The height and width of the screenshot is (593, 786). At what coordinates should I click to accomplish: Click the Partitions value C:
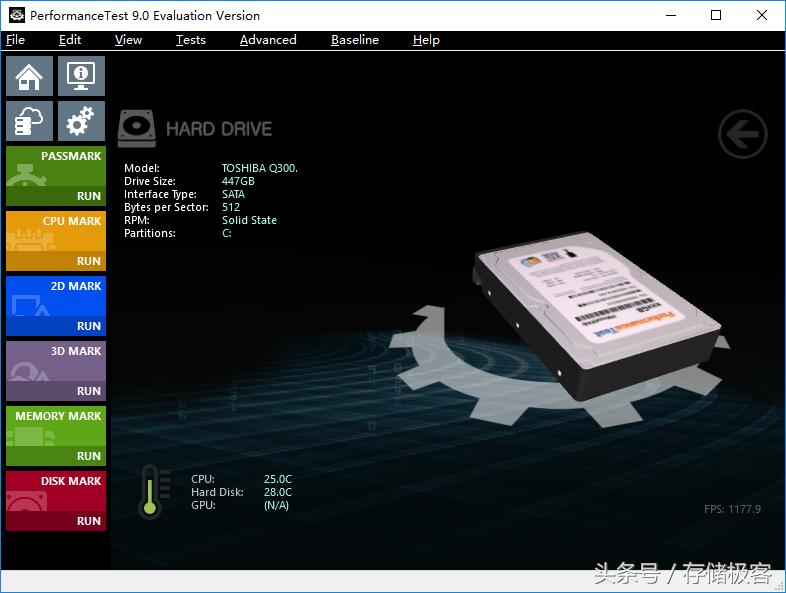[x=227, y=234]
